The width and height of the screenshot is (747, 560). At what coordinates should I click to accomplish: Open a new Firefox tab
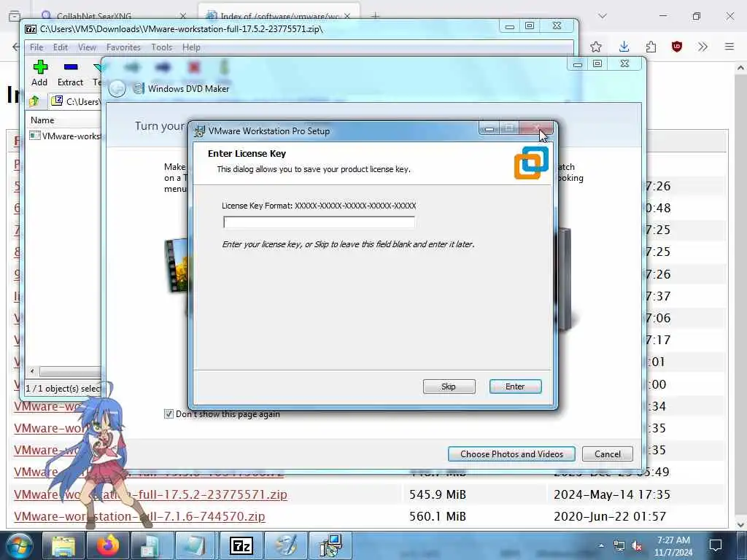[376, 16]
